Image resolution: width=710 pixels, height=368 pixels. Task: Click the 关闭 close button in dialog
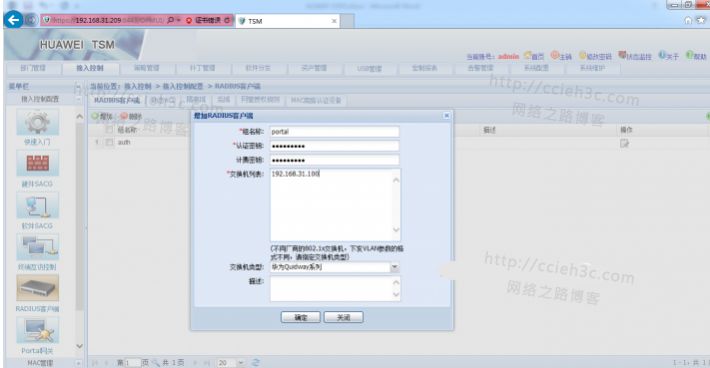click(344, 317)
